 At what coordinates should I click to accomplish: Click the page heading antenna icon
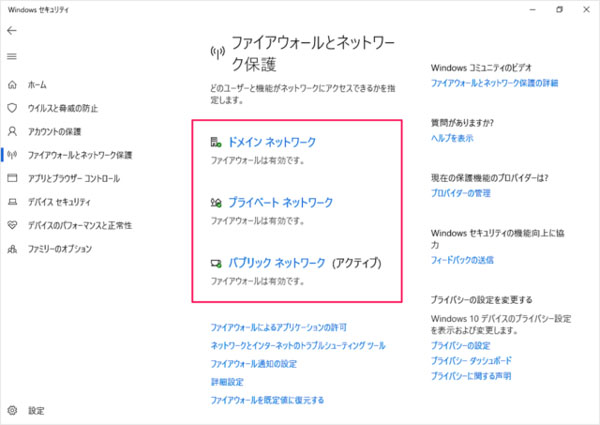click(218, 53)
